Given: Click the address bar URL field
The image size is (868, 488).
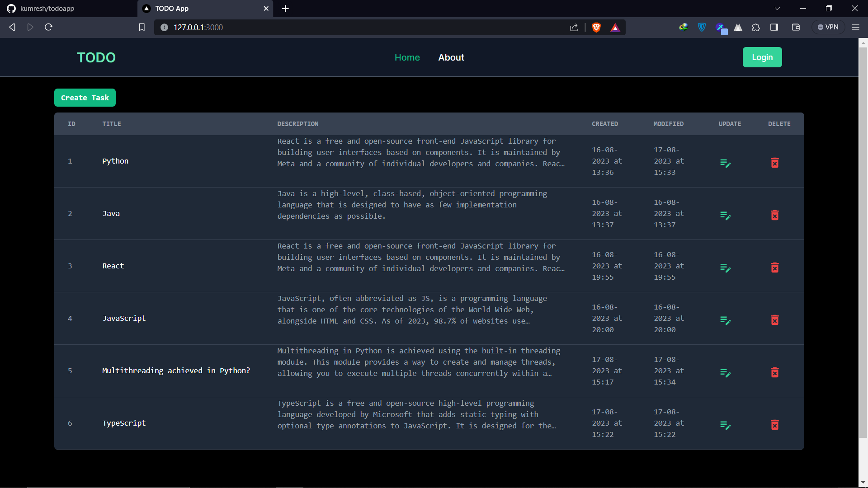Looking at the screenshot, I should [362, 28].
